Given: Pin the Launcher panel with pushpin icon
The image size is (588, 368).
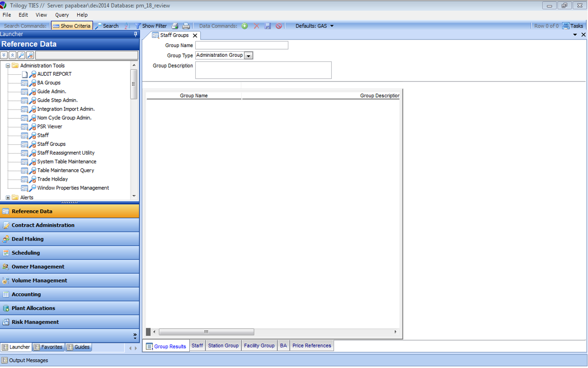Looking at the screenshot, I should (135, 34).
